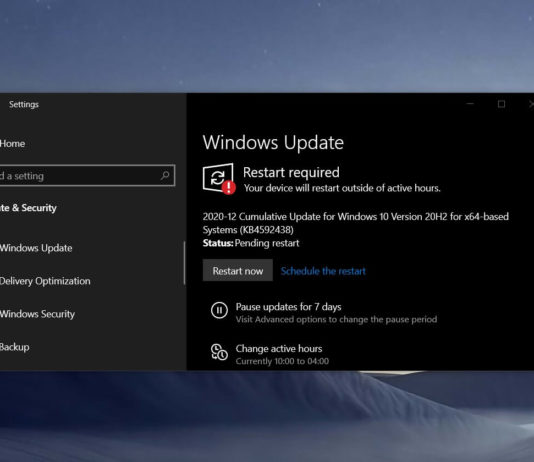
Task: Click the 'Restart required' heading text
Action: (x=291, y=172)
